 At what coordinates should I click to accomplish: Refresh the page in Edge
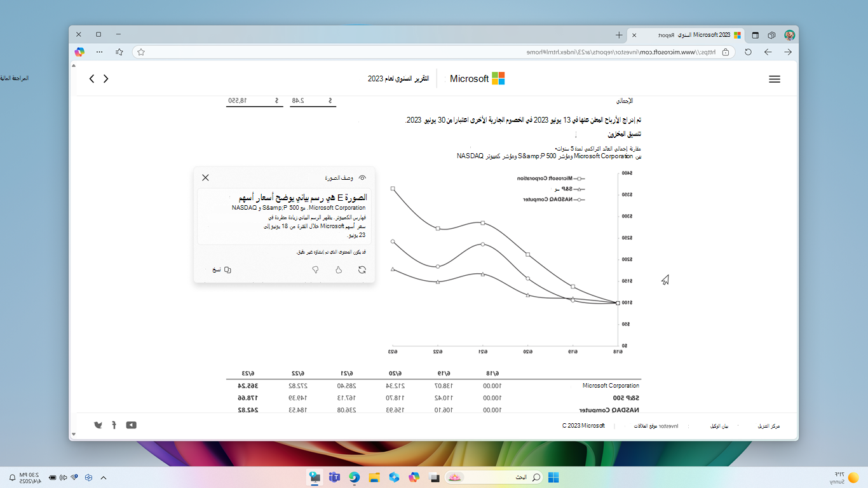748,52
